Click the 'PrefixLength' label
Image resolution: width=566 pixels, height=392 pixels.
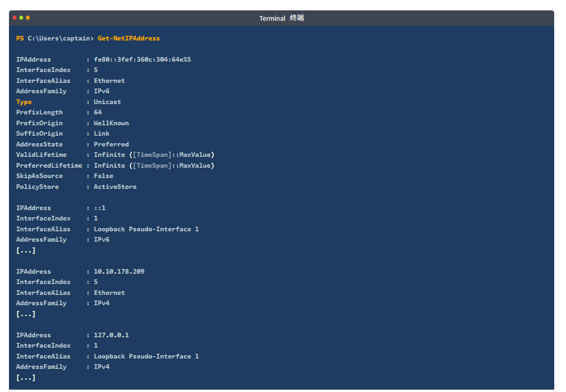[40, 112]
